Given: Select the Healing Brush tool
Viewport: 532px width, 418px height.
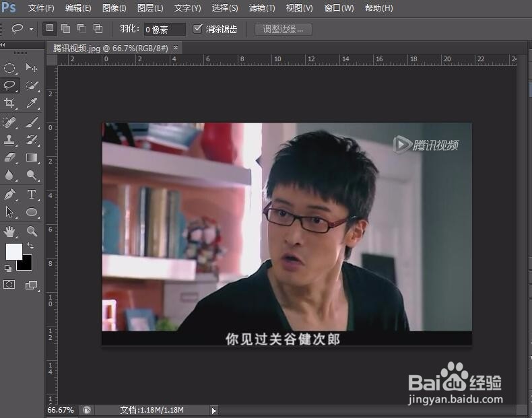Looking at the screenshot, I should coord(9,123).
